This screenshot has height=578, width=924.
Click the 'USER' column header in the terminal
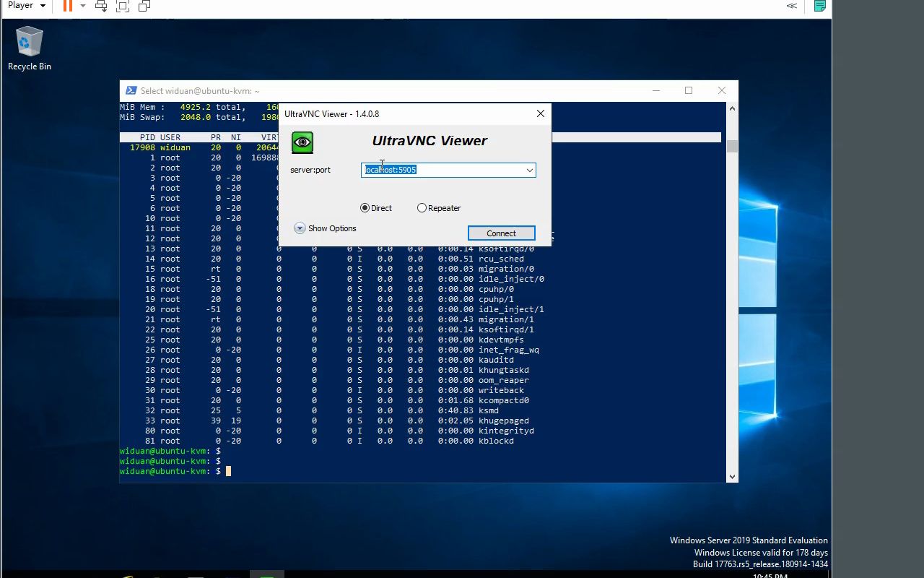coord(170,137)
